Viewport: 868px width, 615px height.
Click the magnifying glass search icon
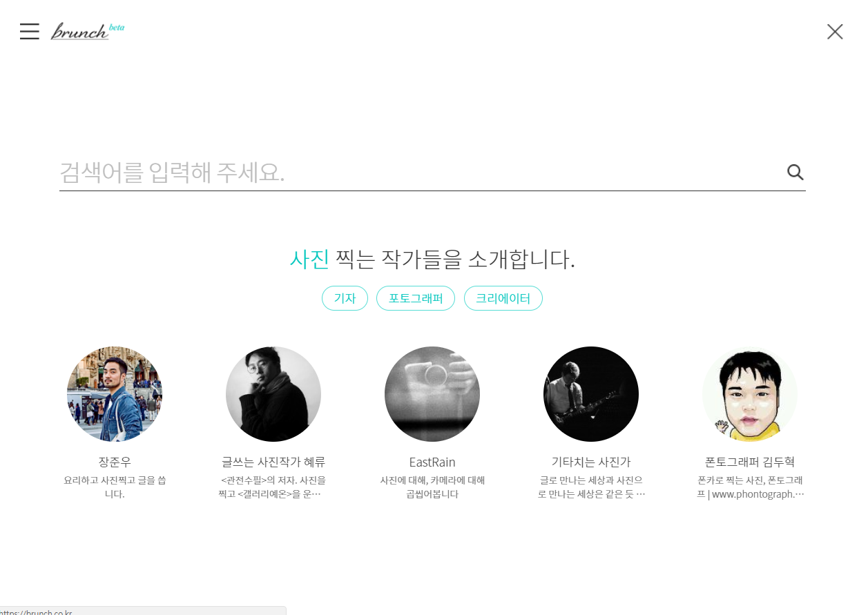click(x=795, y=173)
